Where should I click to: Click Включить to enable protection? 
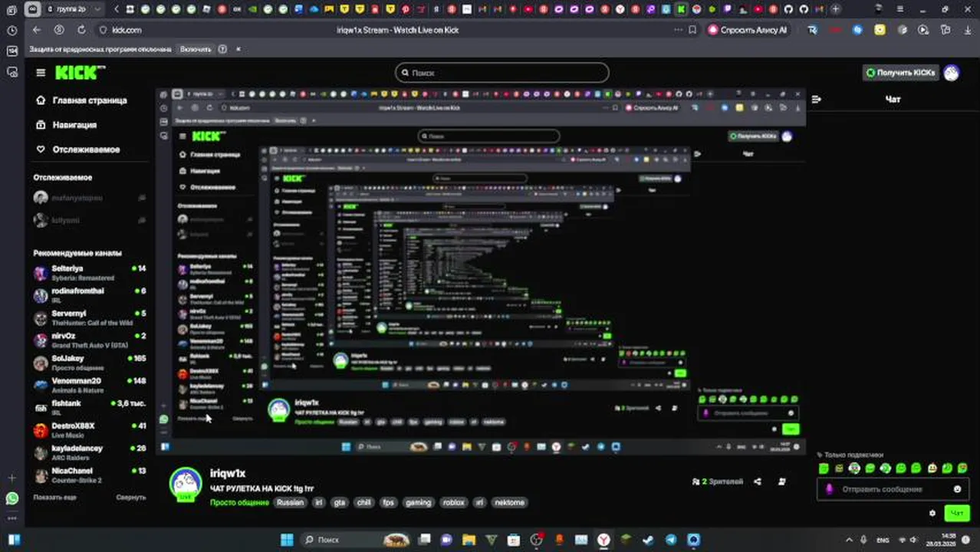click(195, 49)
